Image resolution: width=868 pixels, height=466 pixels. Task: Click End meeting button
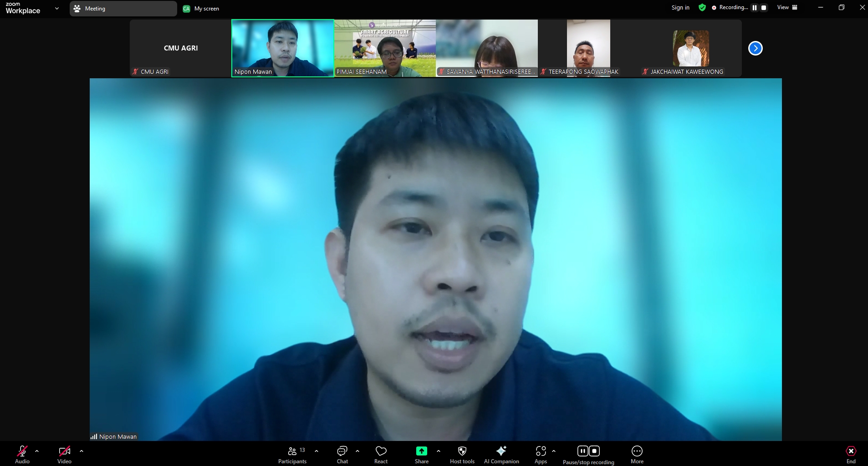click(851, 455)
